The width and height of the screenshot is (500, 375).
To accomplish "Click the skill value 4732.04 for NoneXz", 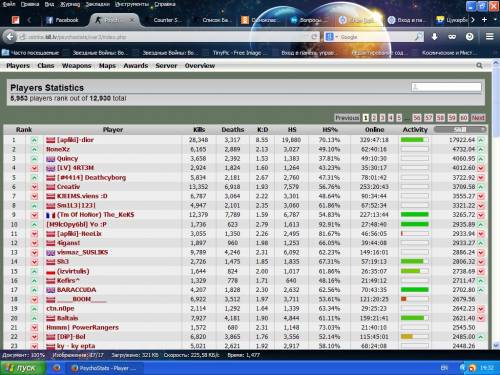I will tap(464, 149).
